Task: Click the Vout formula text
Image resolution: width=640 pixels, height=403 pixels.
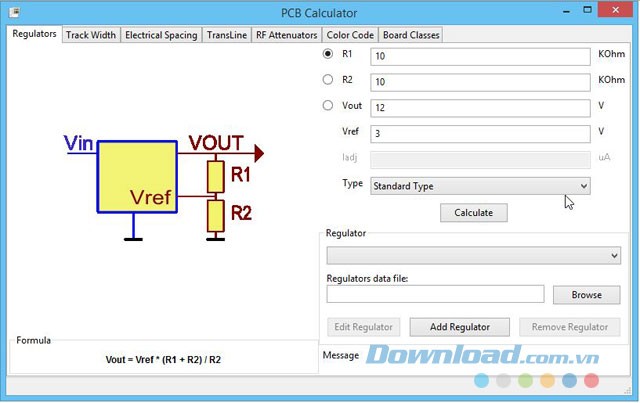Action: tap(163, 360)
